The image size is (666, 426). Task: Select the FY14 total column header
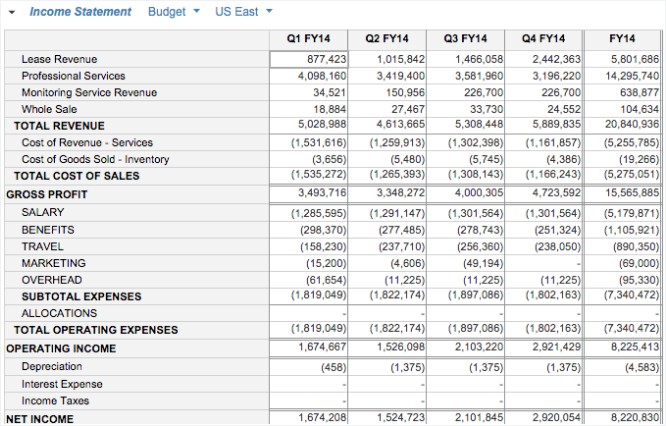[622, 39]
